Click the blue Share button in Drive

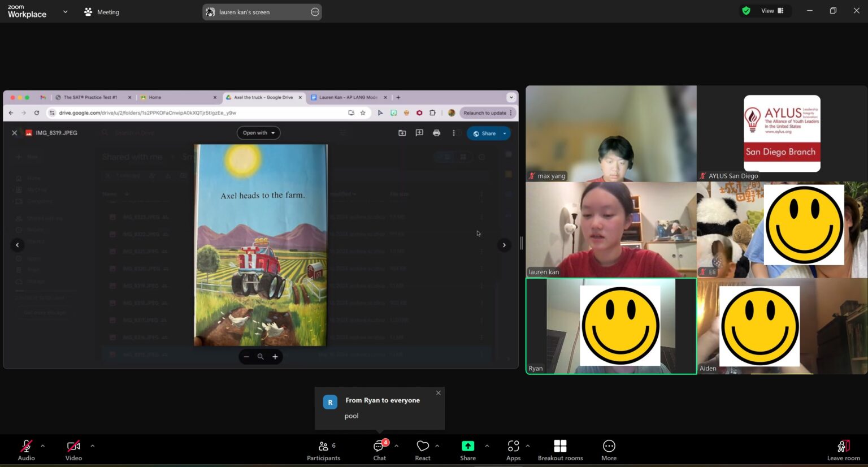click(485, 133)
